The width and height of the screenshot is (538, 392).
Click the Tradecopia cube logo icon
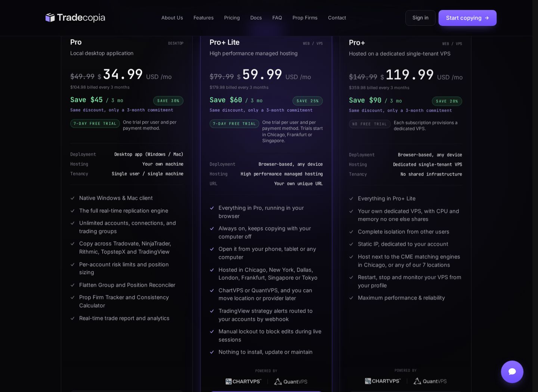tap(50, 18)
